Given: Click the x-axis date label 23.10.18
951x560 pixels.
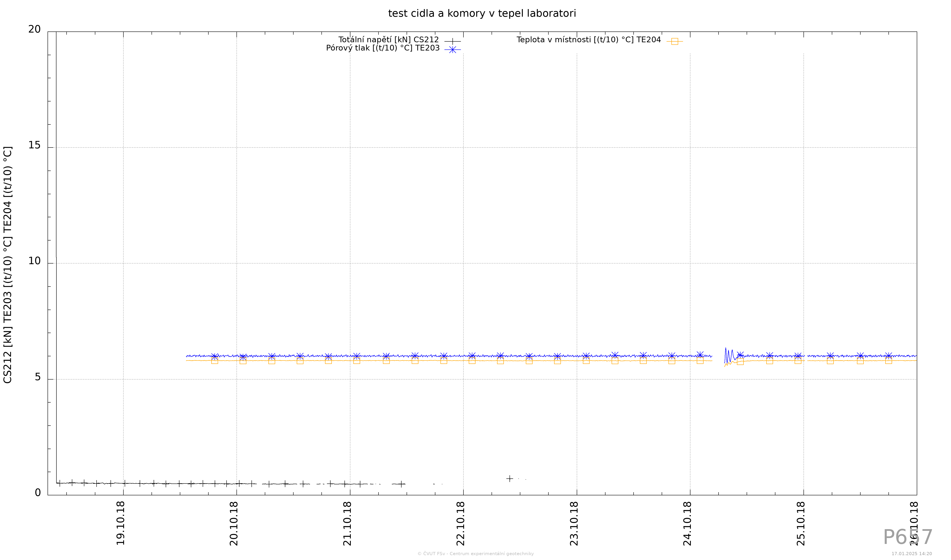Looking at the screenshot, I should coord(574,523).
